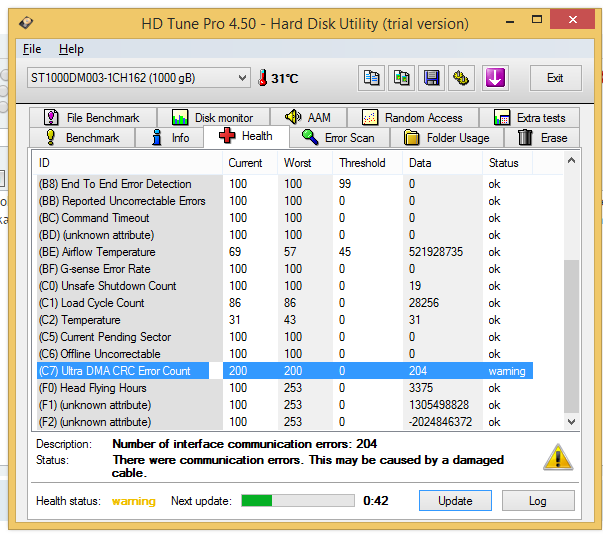Click the data value 1305498828
Screen dimensions: 603x537
439,405
